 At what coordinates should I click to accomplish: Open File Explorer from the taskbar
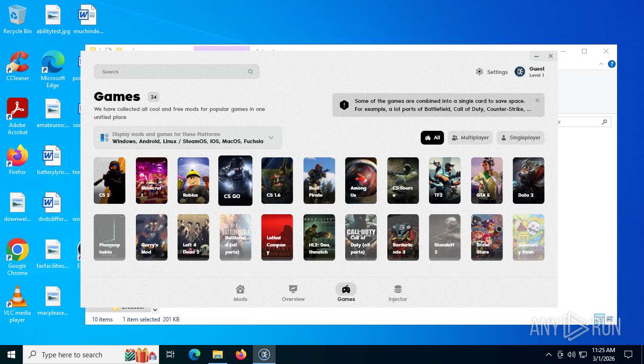[x=217, y=355]
